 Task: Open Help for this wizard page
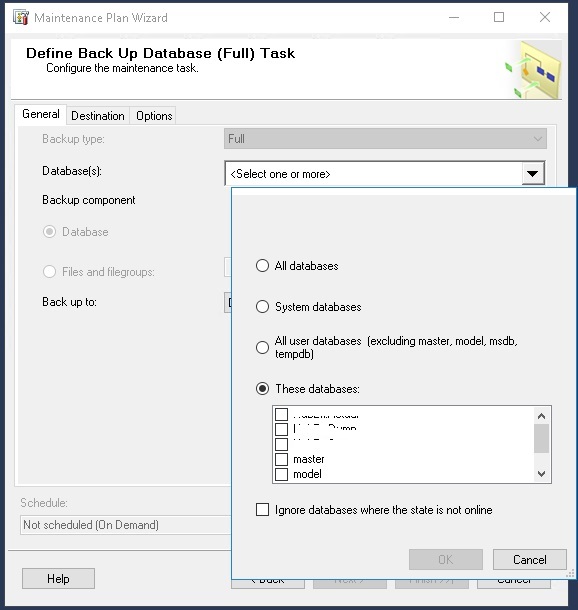pyautogui.click(x=58, y=578)
